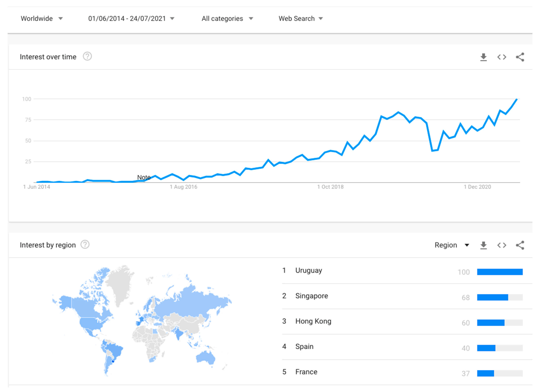Screen dimensions: 539x392
Task: Open the date range dropdown
Action: tap(131, 19)
